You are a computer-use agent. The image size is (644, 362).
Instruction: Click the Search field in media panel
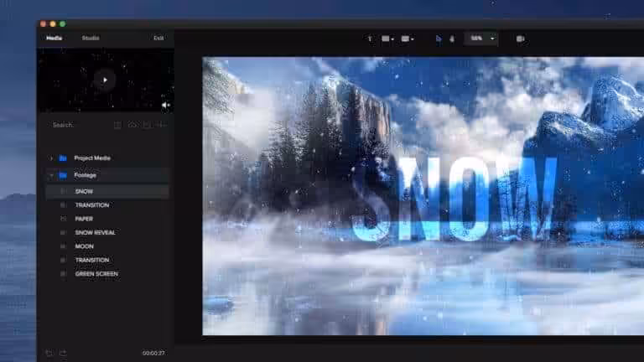[75, 125]
